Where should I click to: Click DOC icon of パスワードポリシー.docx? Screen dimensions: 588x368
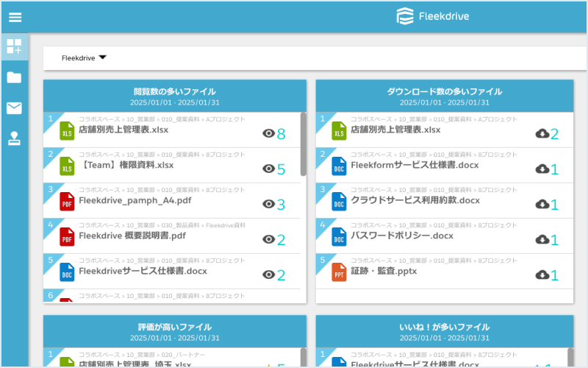339,237
